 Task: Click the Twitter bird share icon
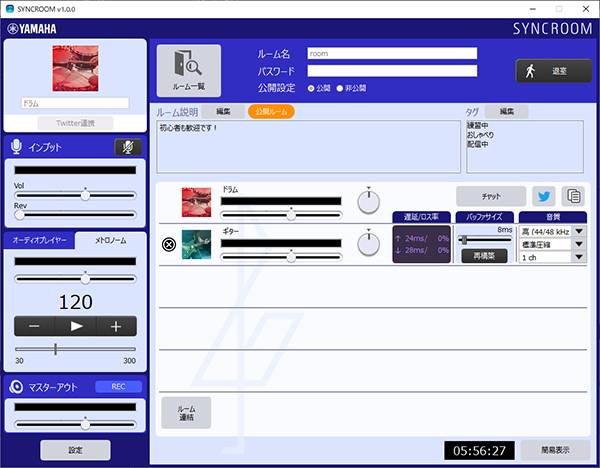tap(543, 196)
